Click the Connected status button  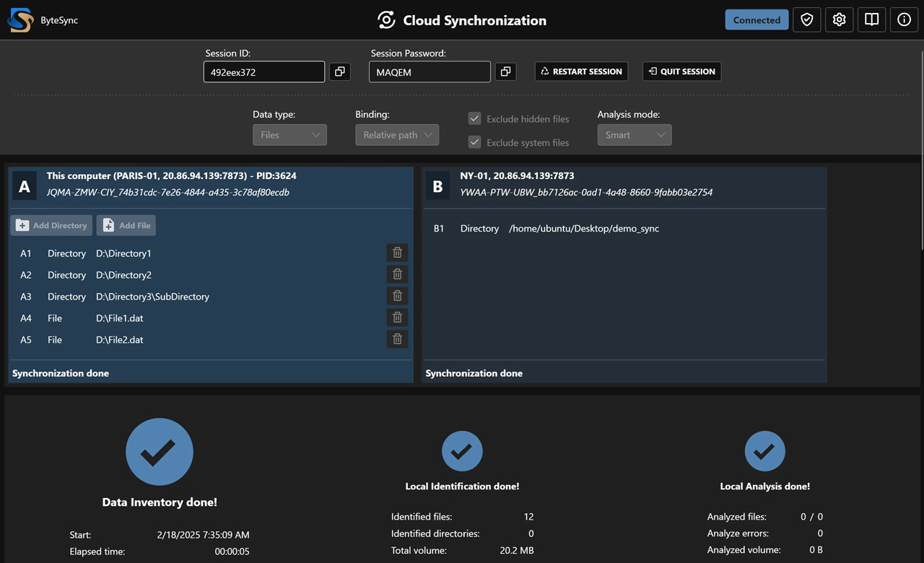point(757,20)
